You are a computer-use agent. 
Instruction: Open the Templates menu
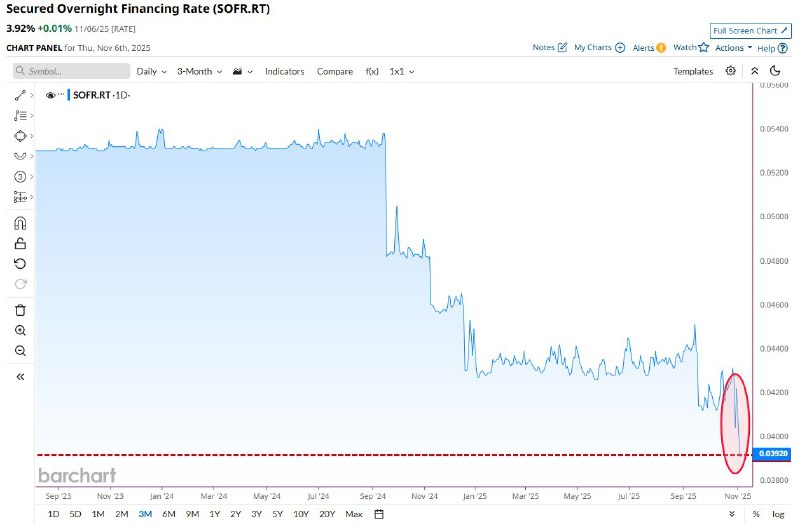click(693, 71)
